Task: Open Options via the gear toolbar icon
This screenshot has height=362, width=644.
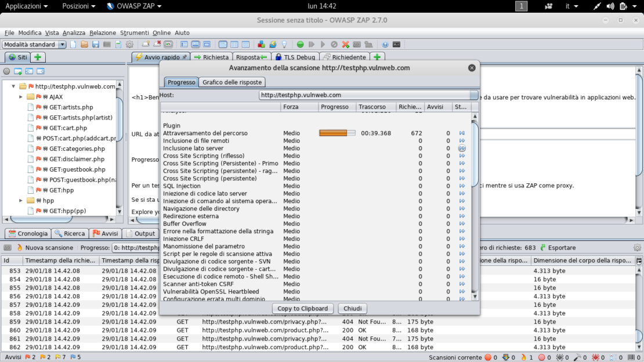Action: pyautogui.click(x=130, y=45)
